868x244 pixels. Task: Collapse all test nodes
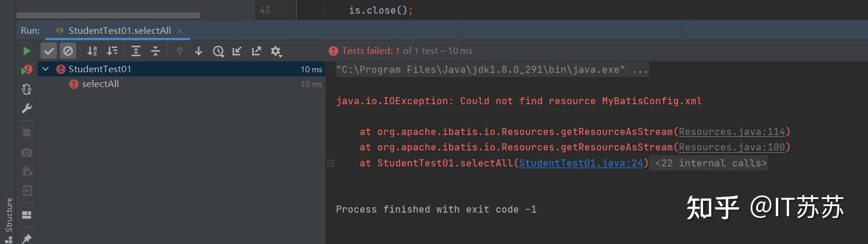156,51
